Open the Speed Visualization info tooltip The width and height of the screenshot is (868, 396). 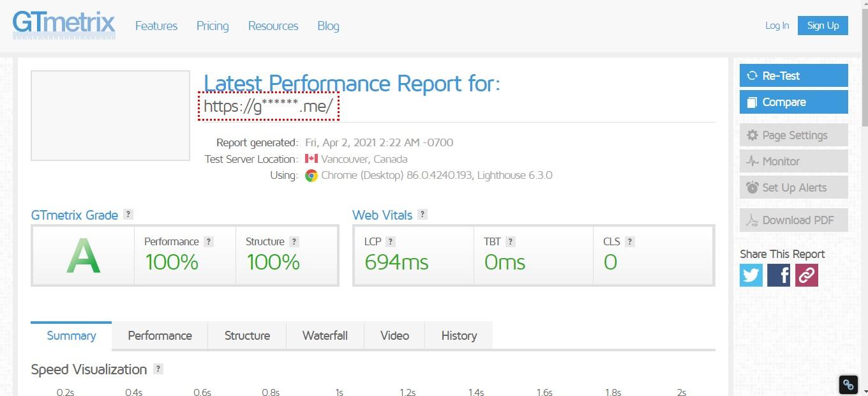point(158,369)
